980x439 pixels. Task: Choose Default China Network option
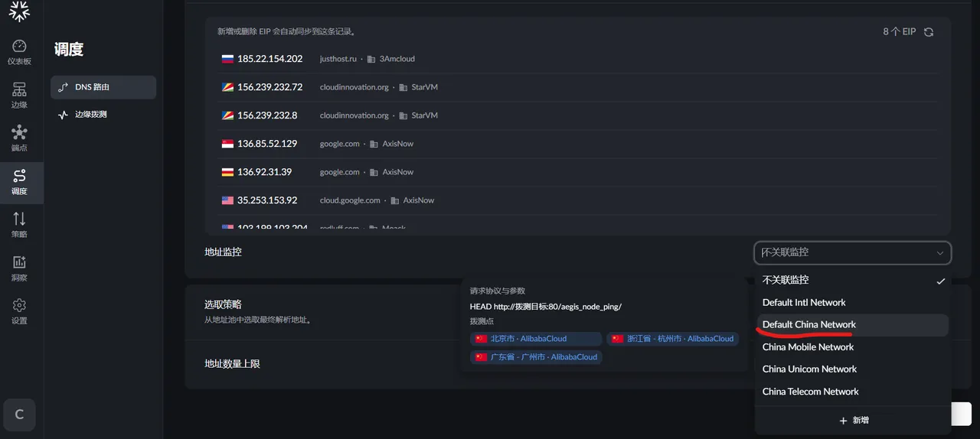click(x=852, y=324)
